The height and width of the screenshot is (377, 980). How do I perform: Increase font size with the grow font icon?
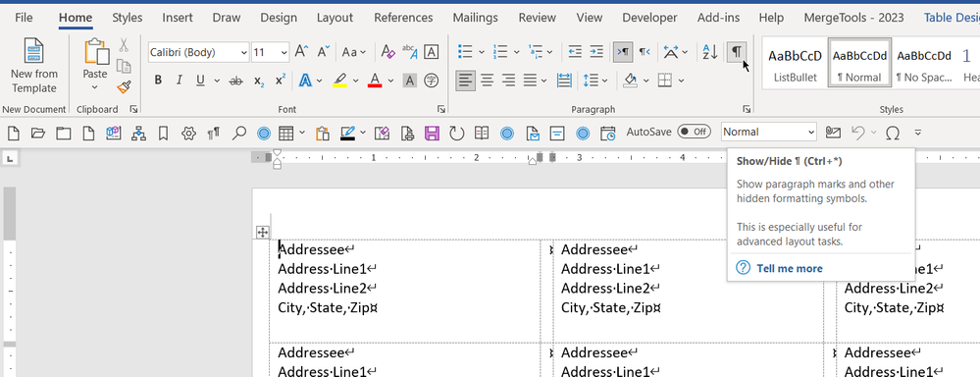(x=301, y=52)
